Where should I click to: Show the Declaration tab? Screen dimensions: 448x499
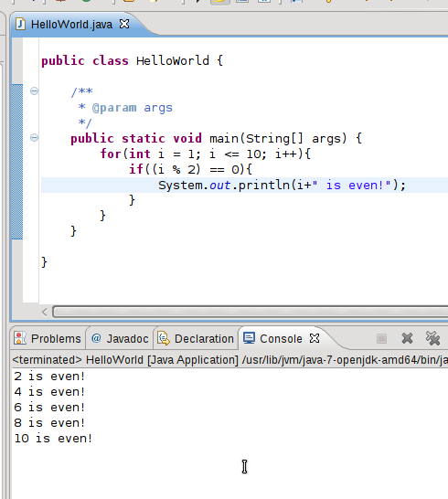pos(197,338)
